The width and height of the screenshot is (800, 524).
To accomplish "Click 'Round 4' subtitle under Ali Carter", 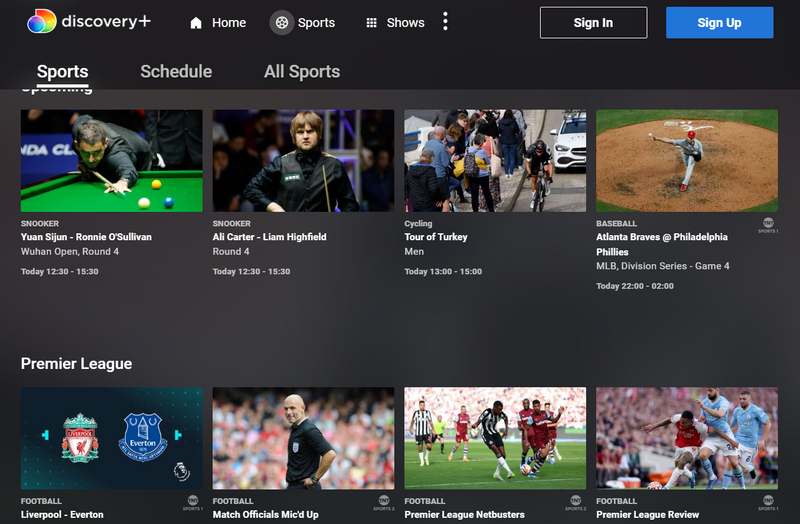I will (x=231, y=252).
